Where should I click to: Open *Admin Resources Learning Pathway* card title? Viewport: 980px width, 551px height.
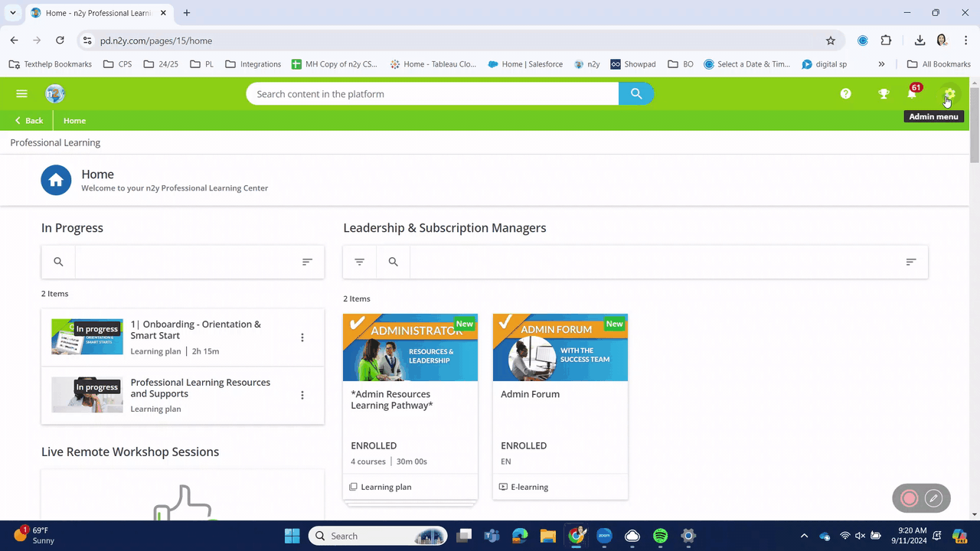(x=392, y=399)
